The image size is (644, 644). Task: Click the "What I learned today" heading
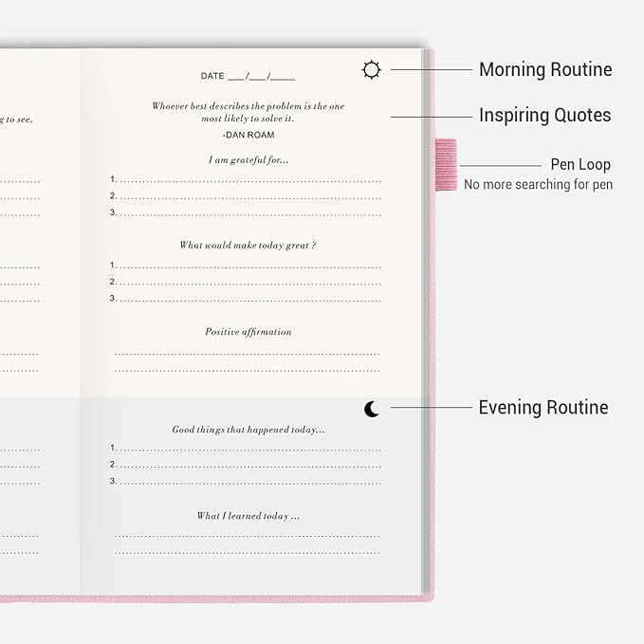(x=248, y=516)
